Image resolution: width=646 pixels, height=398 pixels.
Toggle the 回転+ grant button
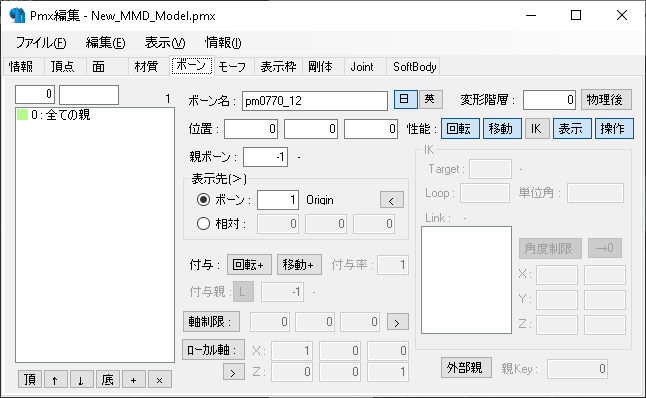tap(249, 265)
